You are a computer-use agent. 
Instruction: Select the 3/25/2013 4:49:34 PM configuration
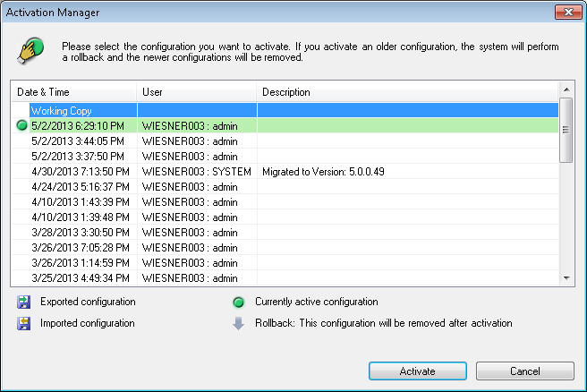[x=285, y=278]
